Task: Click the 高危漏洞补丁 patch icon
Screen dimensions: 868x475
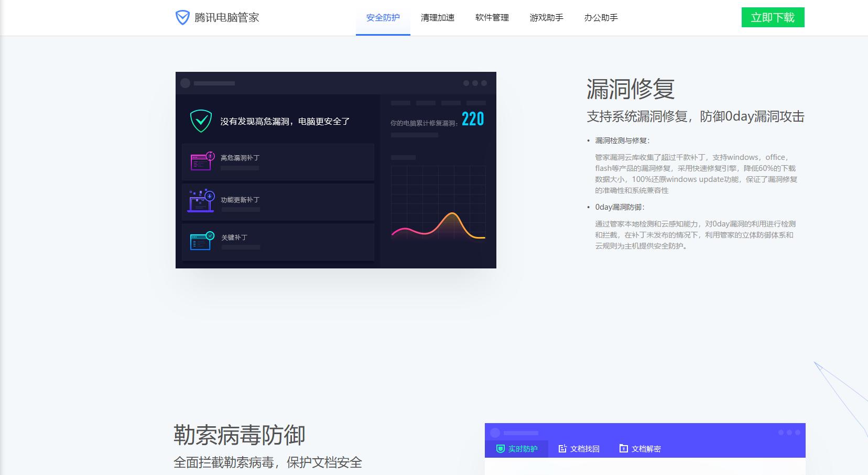Action: pos(201,160)
